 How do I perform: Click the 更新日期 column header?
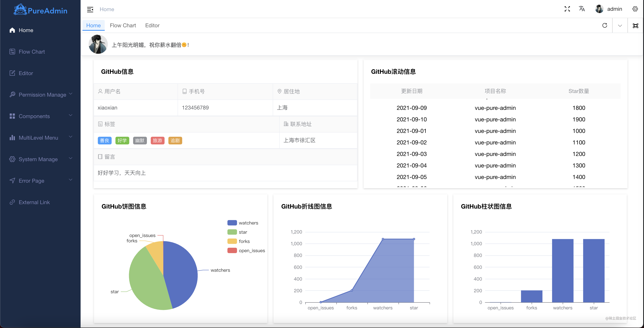click(x=412, y=91)
